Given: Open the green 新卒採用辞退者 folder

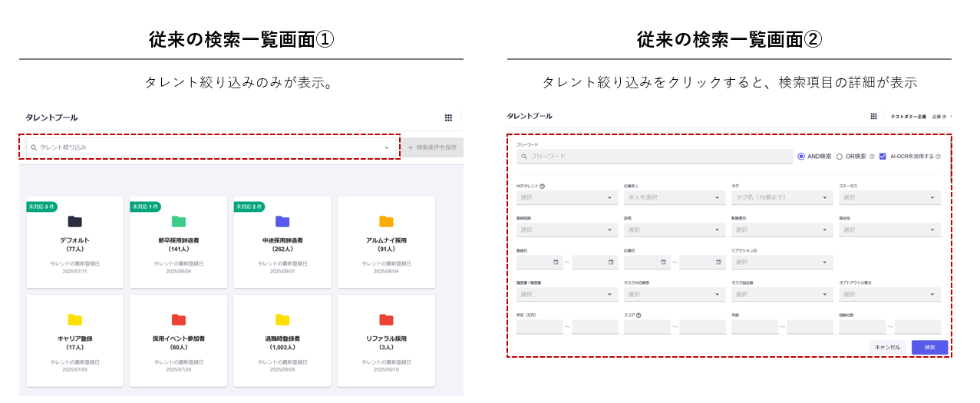Looking at the screenshot, I should pyautogui.click(x=179, y=222).
